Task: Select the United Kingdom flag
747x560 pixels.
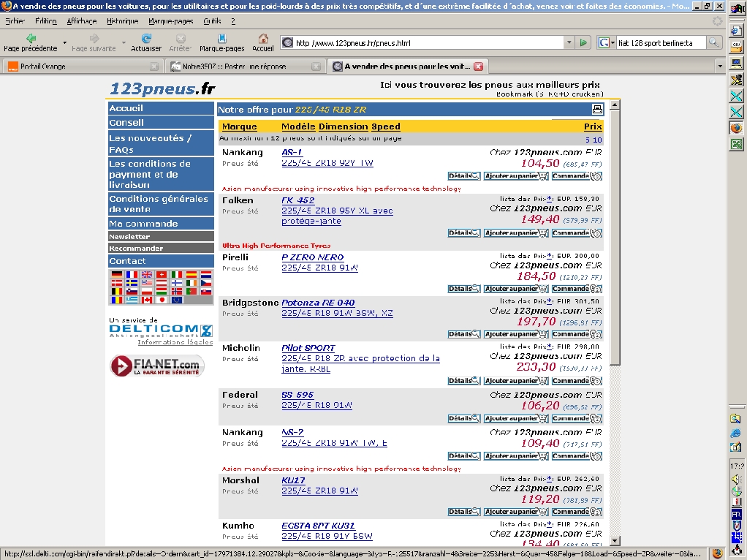Action: (147, 275)
